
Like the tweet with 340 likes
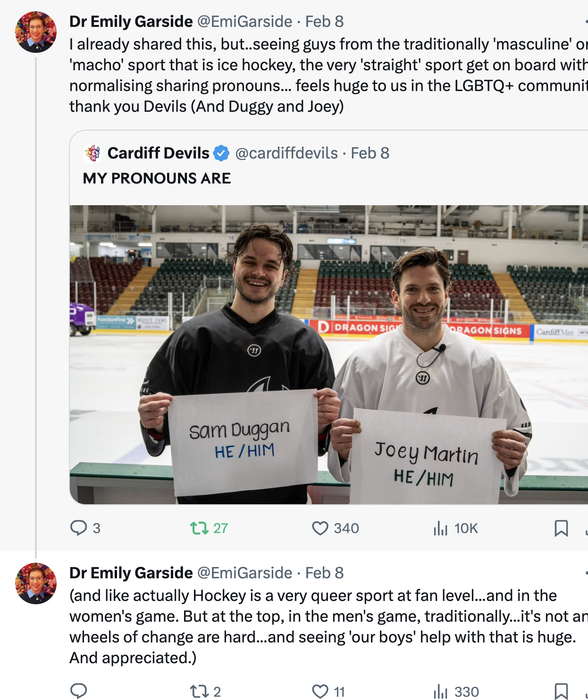(320, 528)
